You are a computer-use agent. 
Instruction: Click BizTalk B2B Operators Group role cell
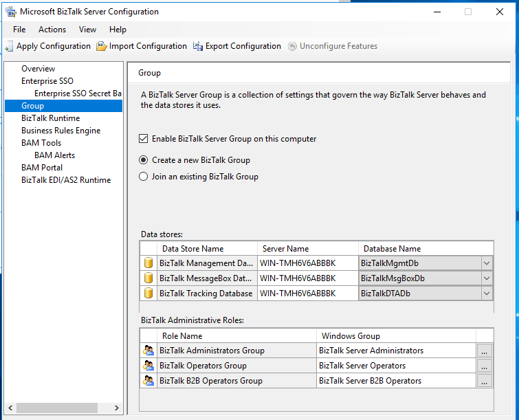pyautogui.click(x=236, y=381)
